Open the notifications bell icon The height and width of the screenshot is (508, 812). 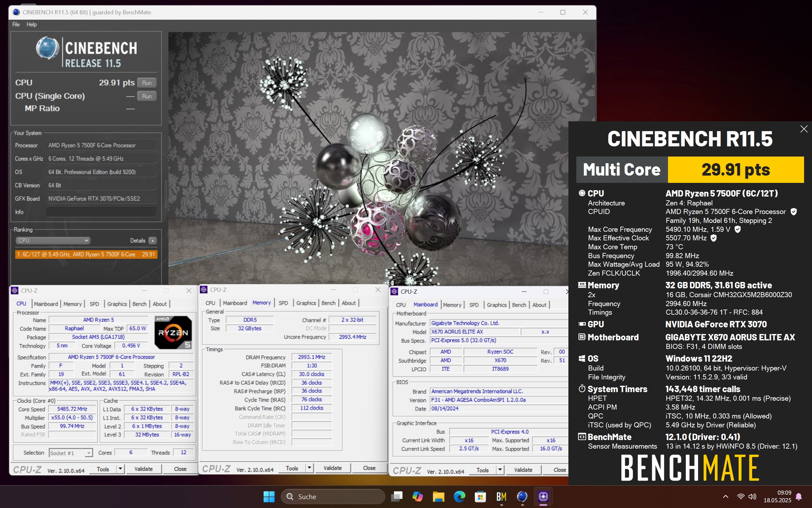point(799,496)
